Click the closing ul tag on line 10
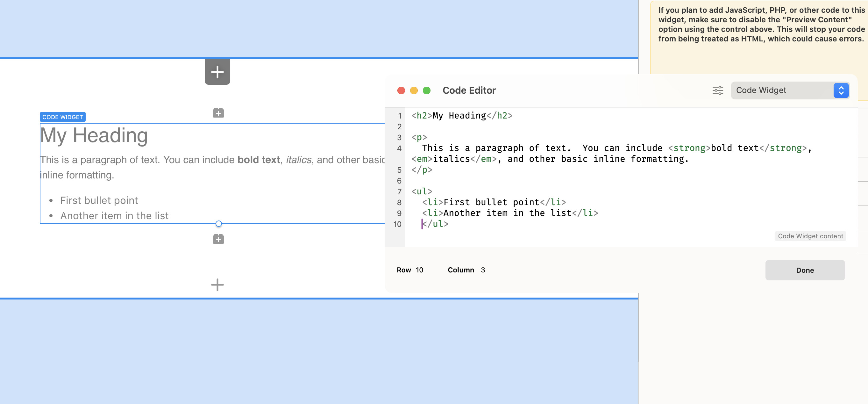This screenshot has height=404, width=868. click(435, 224)
